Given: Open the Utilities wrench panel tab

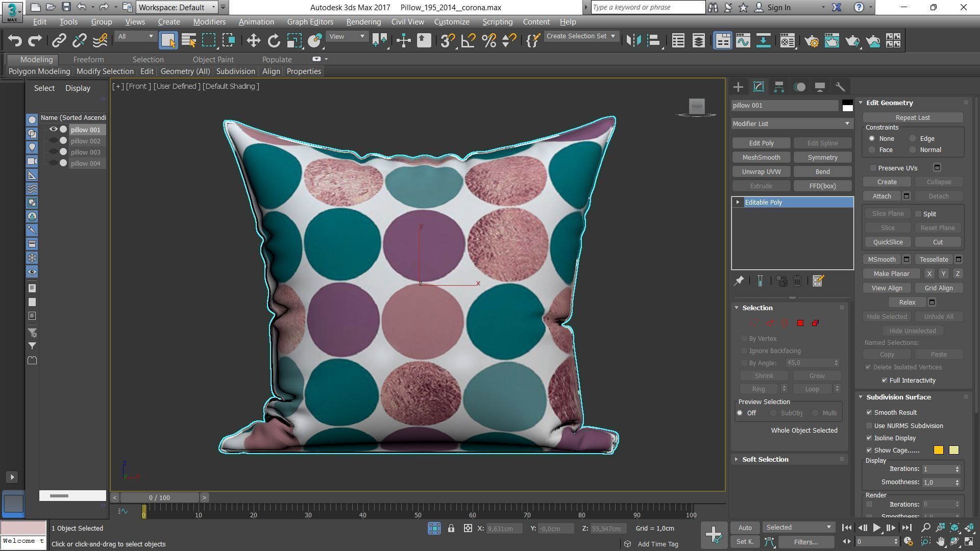Looking at the screenshot, I should tap(840, 87).
